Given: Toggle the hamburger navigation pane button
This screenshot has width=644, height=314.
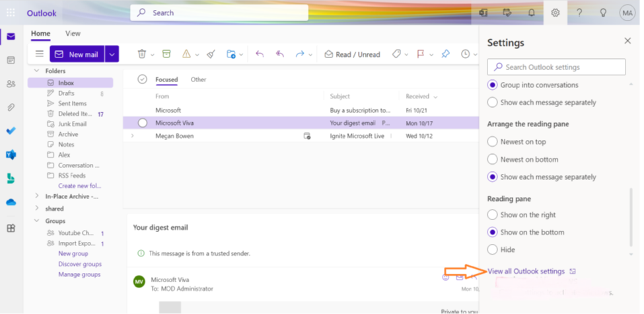Looking at the screenshot, I should 40,54.
